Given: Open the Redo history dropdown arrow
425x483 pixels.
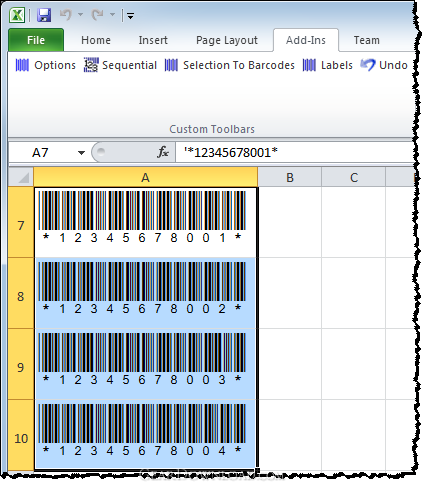Looking at the screenshot, I should [x=112, y=15].
